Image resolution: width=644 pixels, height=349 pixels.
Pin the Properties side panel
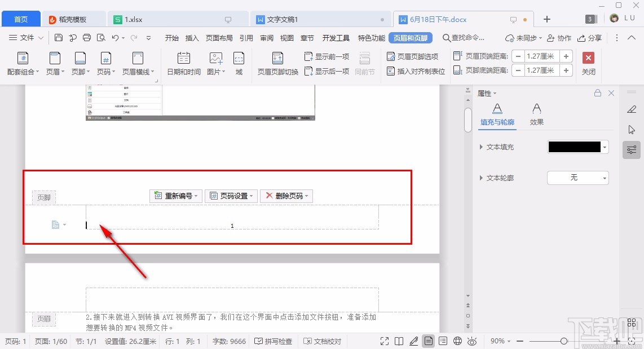coord(598,92)
